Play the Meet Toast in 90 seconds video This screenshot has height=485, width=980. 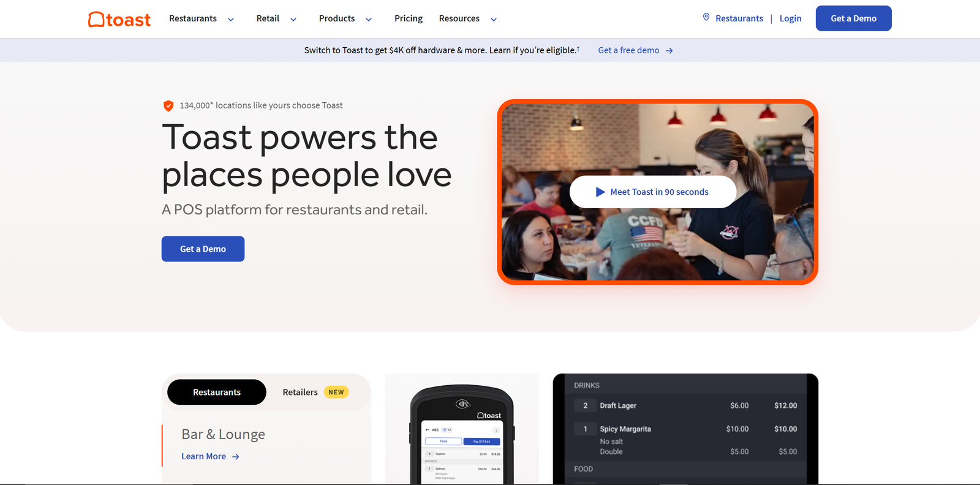click(653, 192)
